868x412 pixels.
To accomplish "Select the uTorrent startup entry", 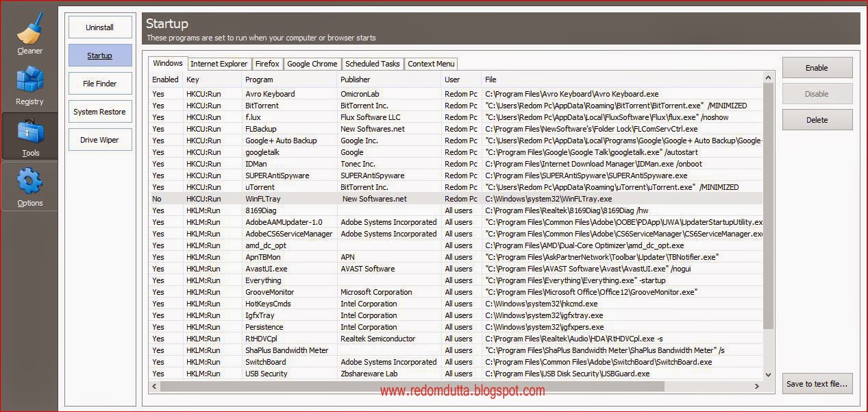I will [x=456, y=187].
